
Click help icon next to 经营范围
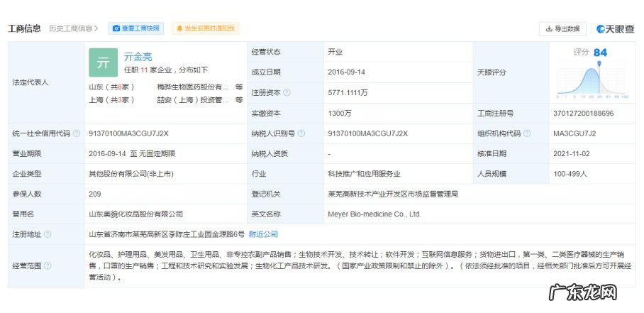48,265
